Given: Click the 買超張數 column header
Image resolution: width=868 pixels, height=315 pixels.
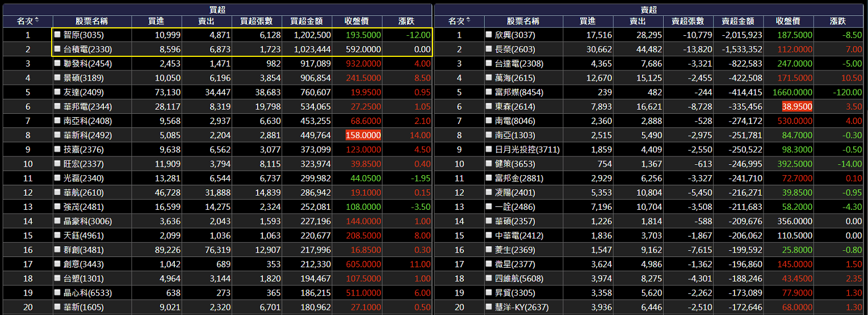Looking at the screenshot, I should [x=257, y=21].
